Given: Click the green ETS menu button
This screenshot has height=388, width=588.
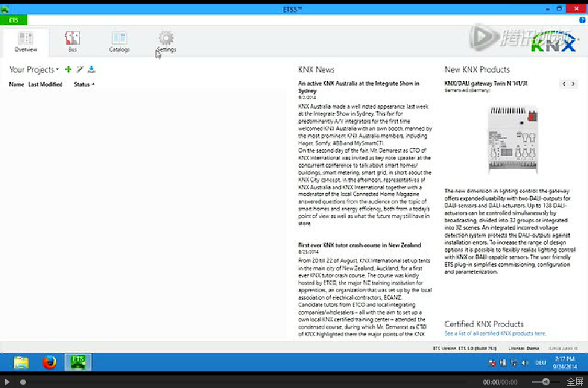Looking at the screenshot, I should (x=13, y=20).
